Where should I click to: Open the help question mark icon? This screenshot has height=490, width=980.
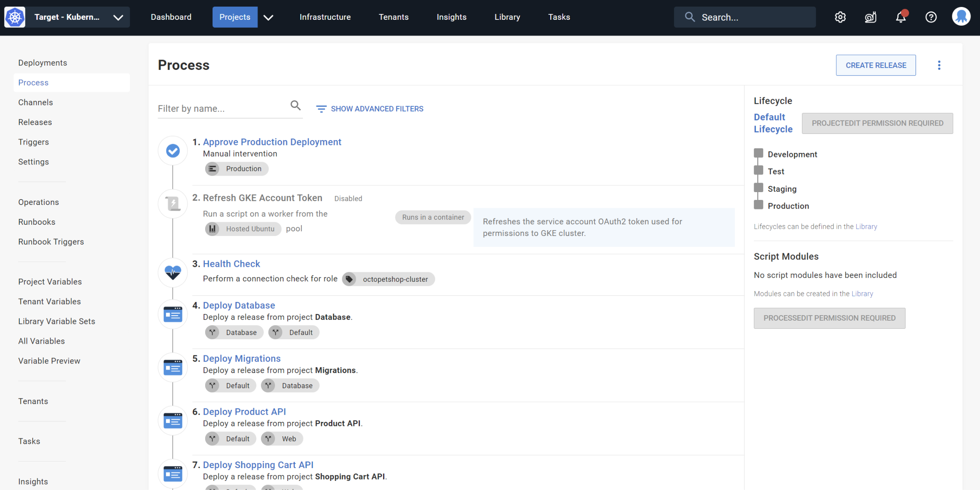[931, 17]
